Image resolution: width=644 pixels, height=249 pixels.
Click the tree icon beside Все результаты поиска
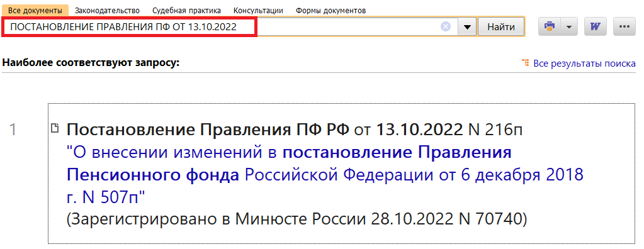525,63
